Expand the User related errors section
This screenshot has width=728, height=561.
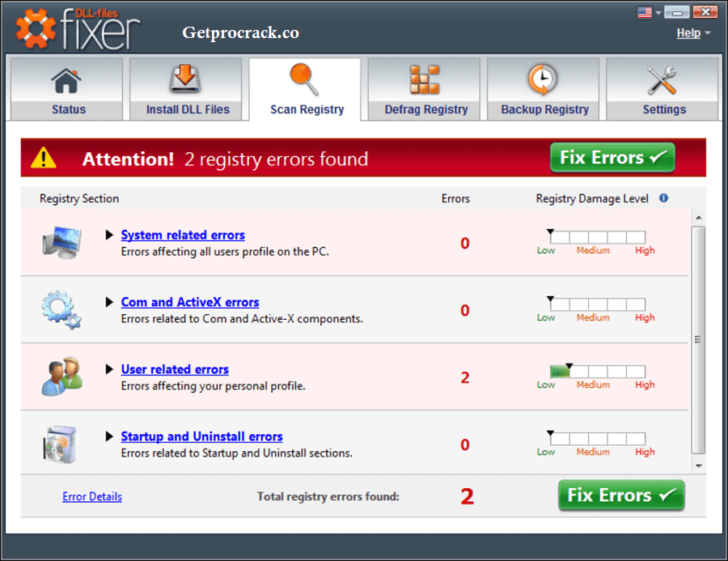click(109, 369)
